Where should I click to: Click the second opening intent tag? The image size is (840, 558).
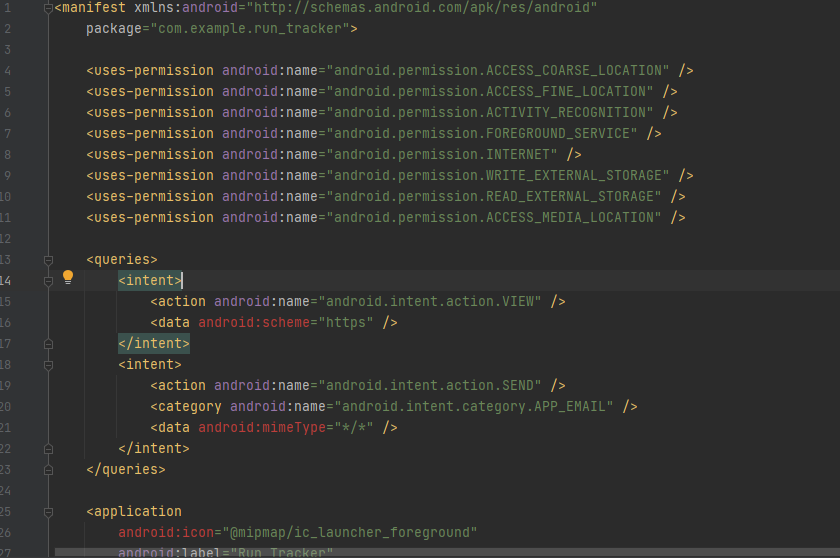coord(150,365)
